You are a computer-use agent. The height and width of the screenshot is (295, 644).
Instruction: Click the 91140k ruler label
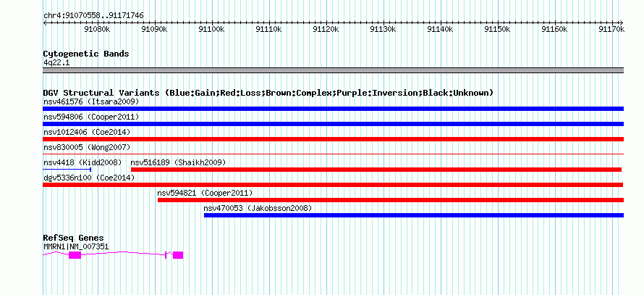441,29
